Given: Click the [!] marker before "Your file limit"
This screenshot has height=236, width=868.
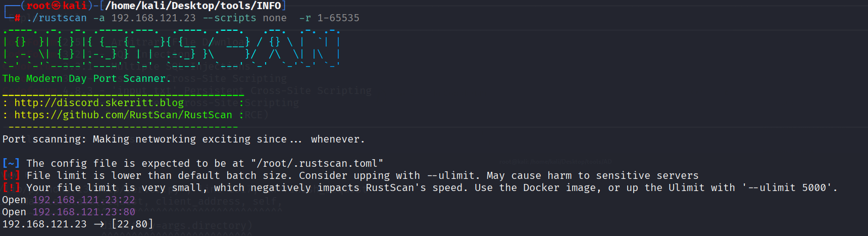Looking at the screenshot, I should 11,187.
